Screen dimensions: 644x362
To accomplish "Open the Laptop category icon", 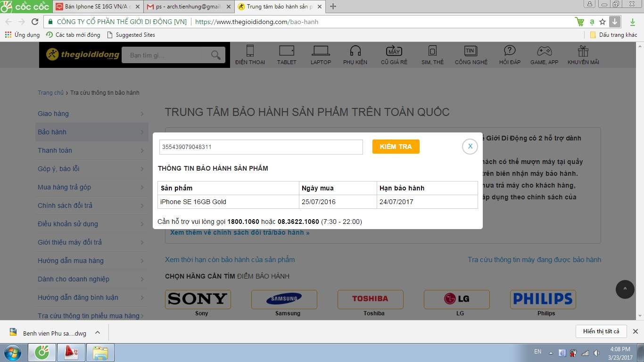I will point(321,51).
